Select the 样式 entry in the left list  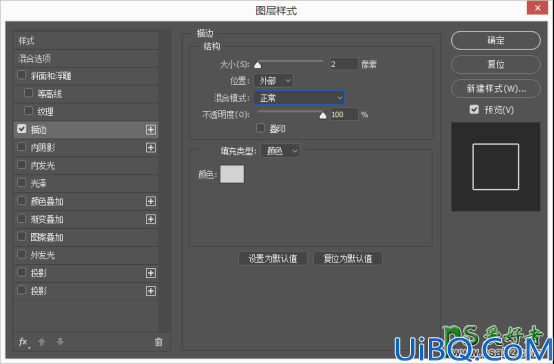click(86, 41)
